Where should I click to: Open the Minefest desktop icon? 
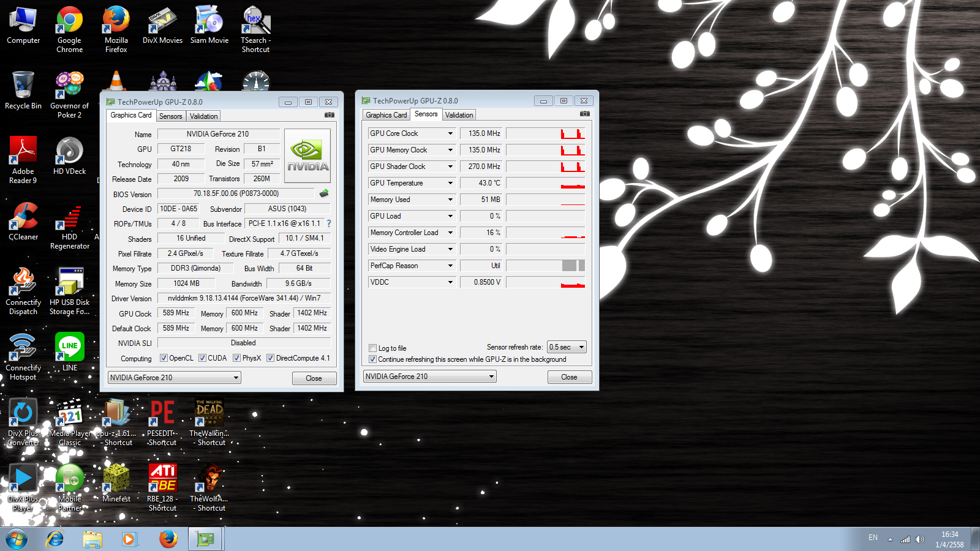(x=116, y=484)
